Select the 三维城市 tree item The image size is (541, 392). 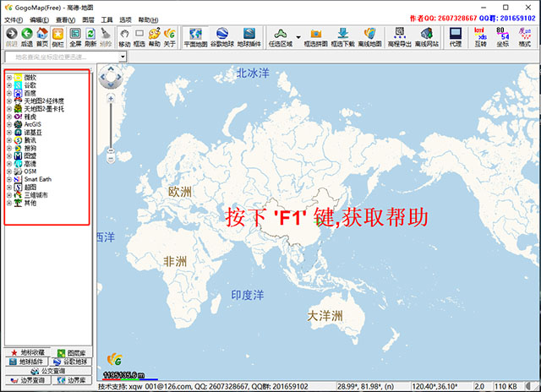click(x=36, y=195)
